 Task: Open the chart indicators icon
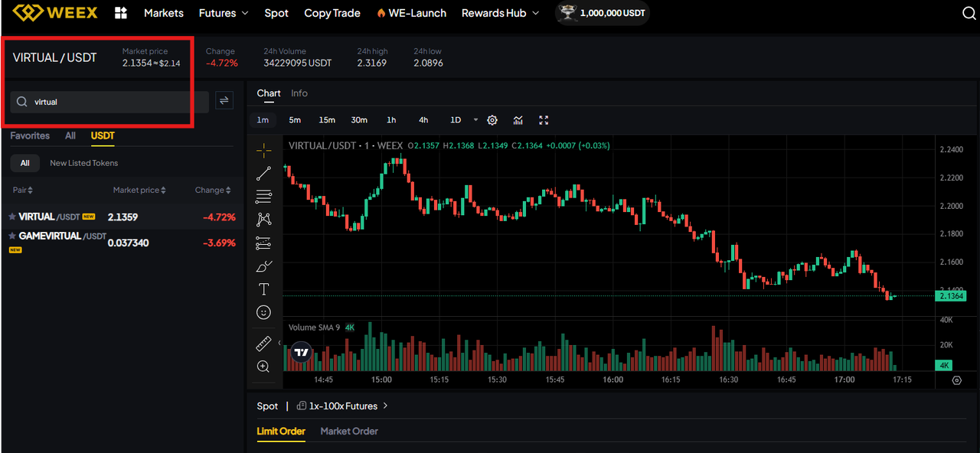pyautogui.click(x=518, y=120)
